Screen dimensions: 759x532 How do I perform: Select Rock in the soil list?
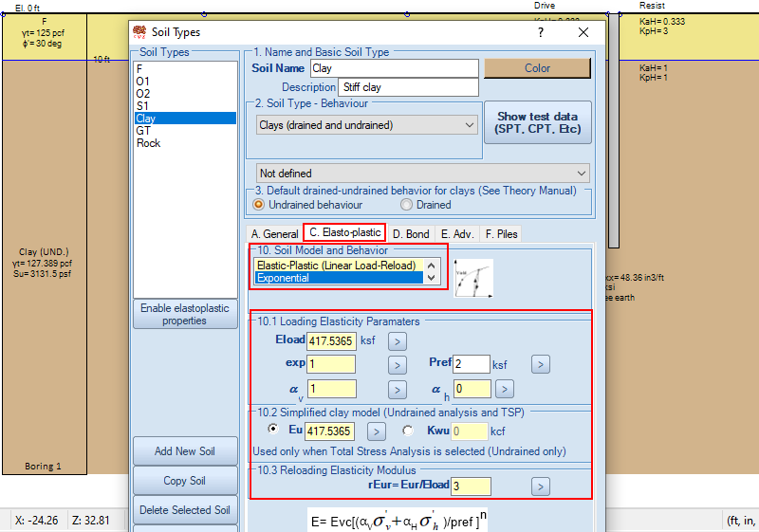pos(185,143)
